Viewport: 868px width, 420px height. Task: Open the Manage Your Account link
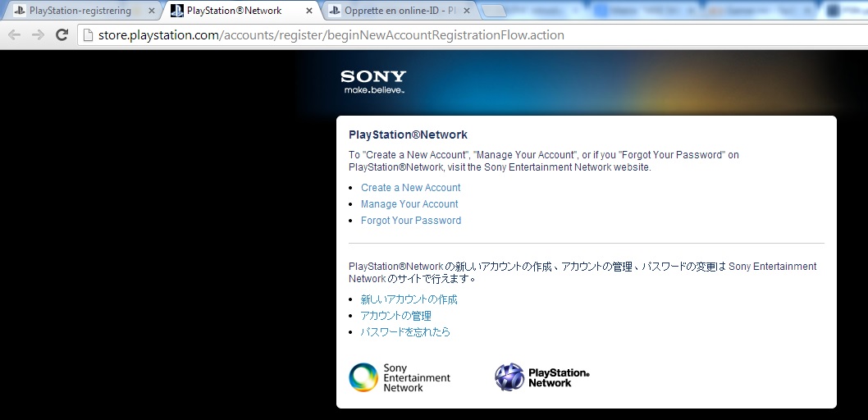point(409,204)
